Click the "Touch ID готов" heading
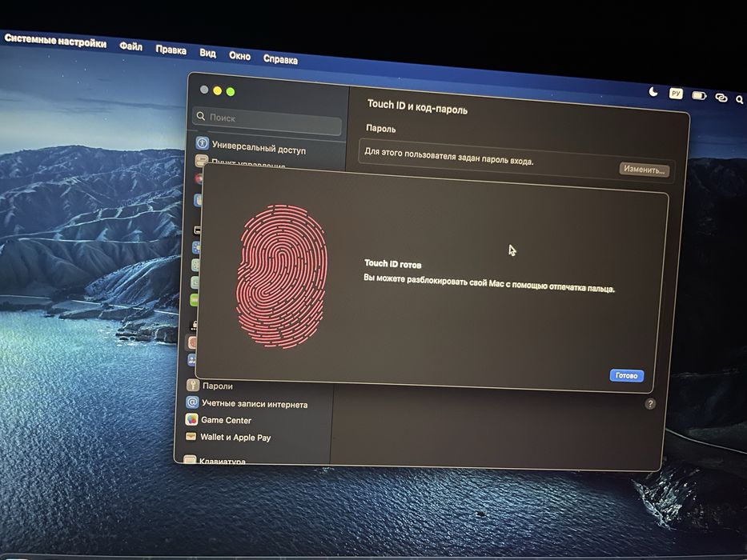Screen dimensions: 747x560 [392, 264]
